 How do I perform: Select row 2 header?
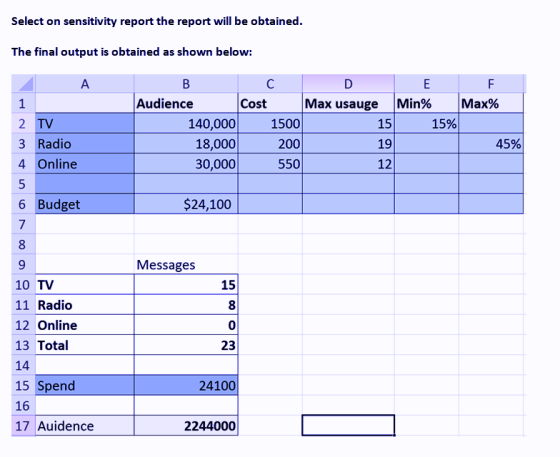click(24, 124)
